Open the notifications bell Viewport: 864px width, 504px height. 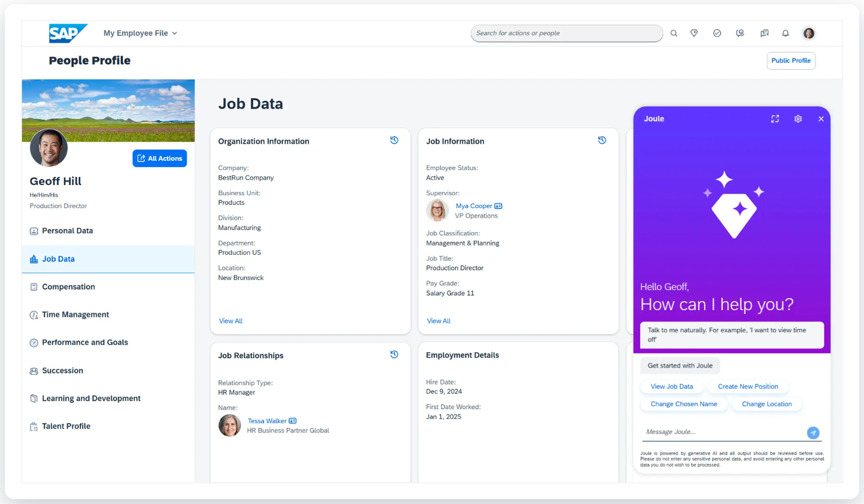[786, 33]
